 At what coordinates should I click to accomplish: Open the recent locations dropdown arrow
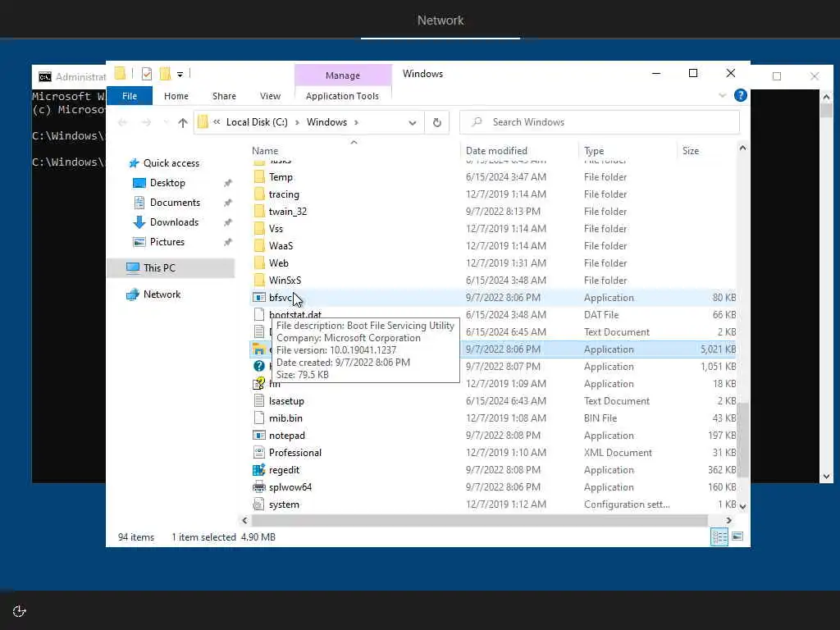pyautogui.click(x=165, y=123)
